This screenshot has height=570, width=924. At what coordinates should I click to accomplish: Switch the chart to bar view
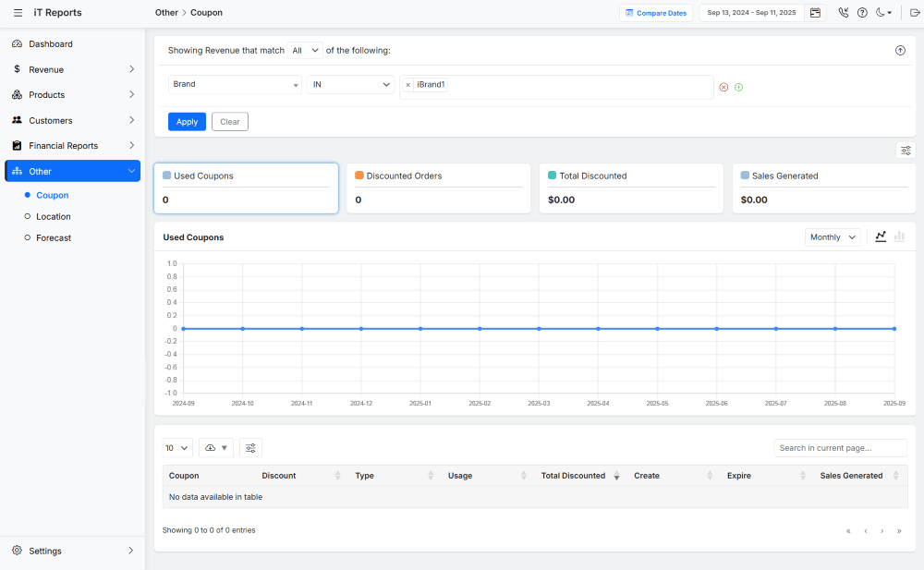(900, 236)
